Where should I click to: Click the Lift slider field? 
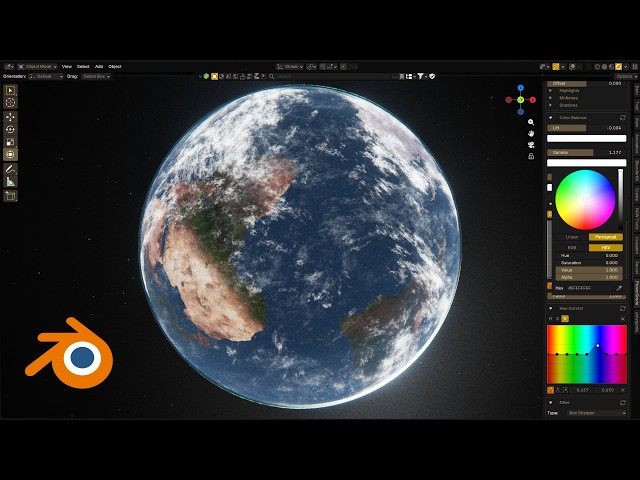pos(587,128)
